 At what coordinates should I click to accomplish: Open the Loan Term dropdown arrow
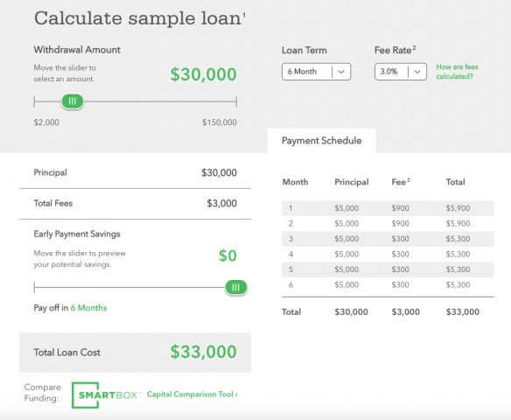pos(341,72)
